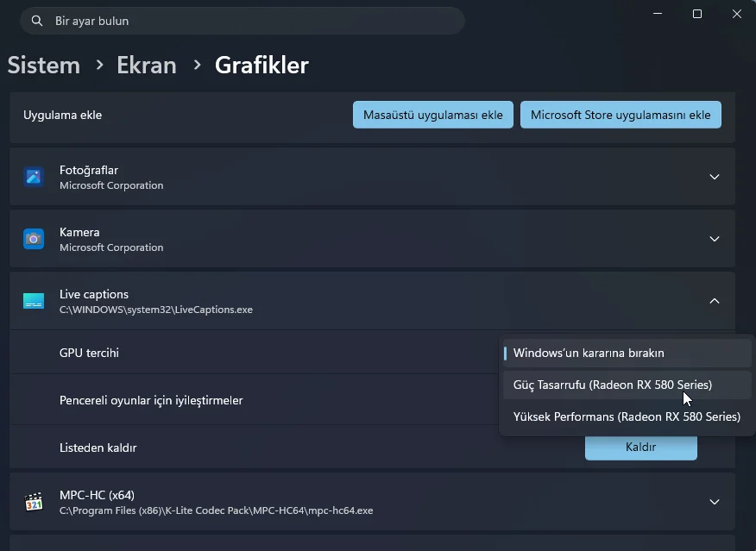Click the "Uygulama ekle" label
Viewport: 756px width, 551px height.
[63, 115]
